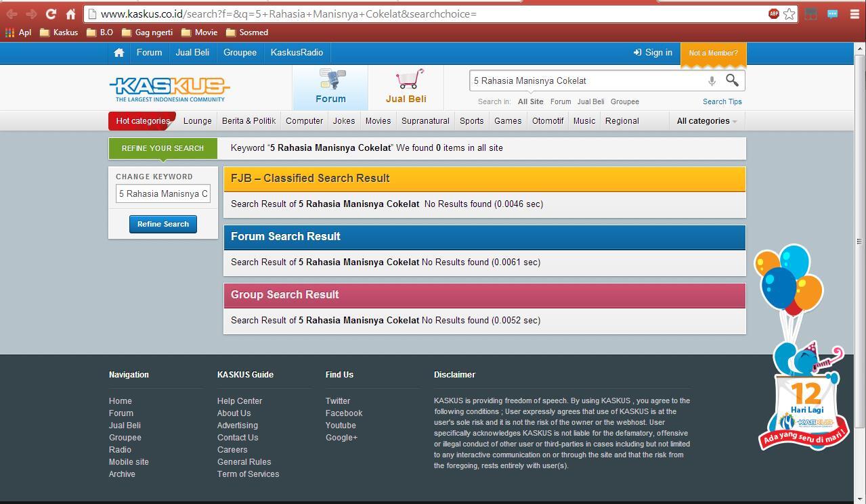This screenshot has width=866, height=504.
Task: Open the Kaskus bookmark folder
Action: (59, 32)
